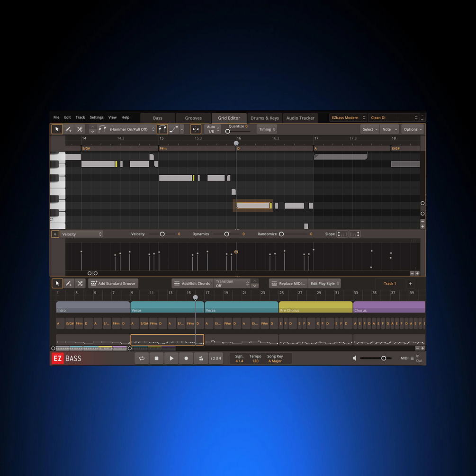Adjust the Dynamics slider knob
This screenshot has width=476, height=476.
[x=226, y=234]
